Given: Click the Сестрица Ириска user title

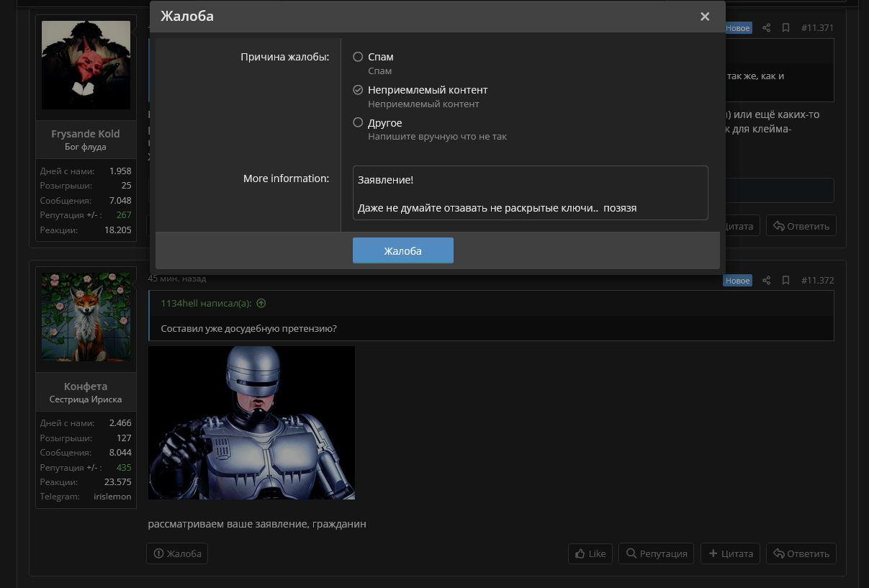Looking at the screenshot, I should click(86, 399).
